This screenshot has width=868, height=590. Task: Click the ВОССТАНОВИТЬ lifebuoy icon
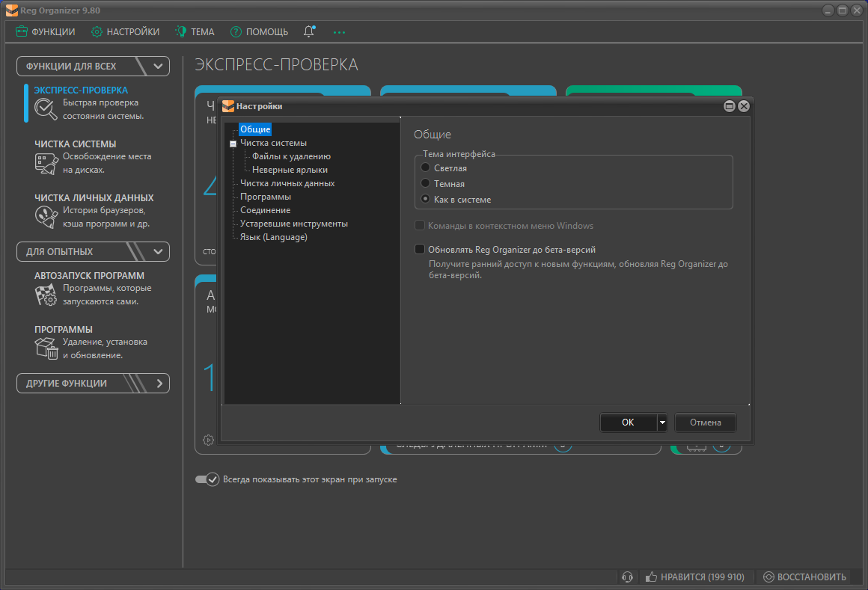[x=768, y=577]
